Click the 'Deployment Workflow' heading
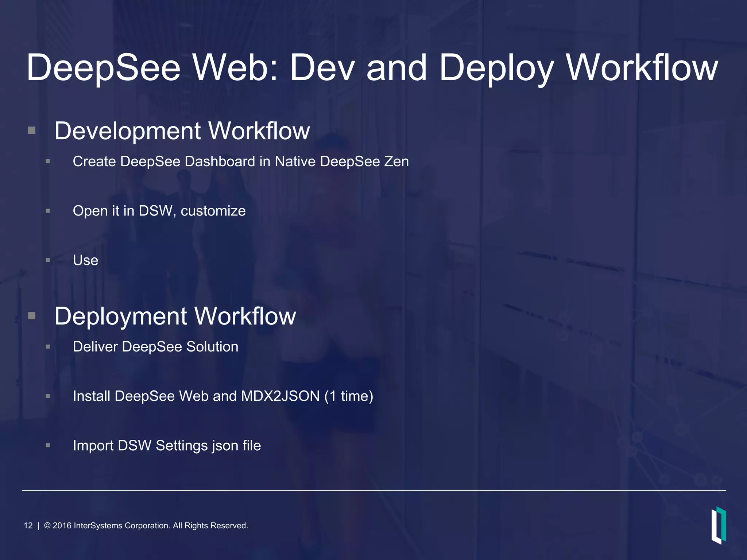Screen dimensions: 747x560 (x=175, y=316)
